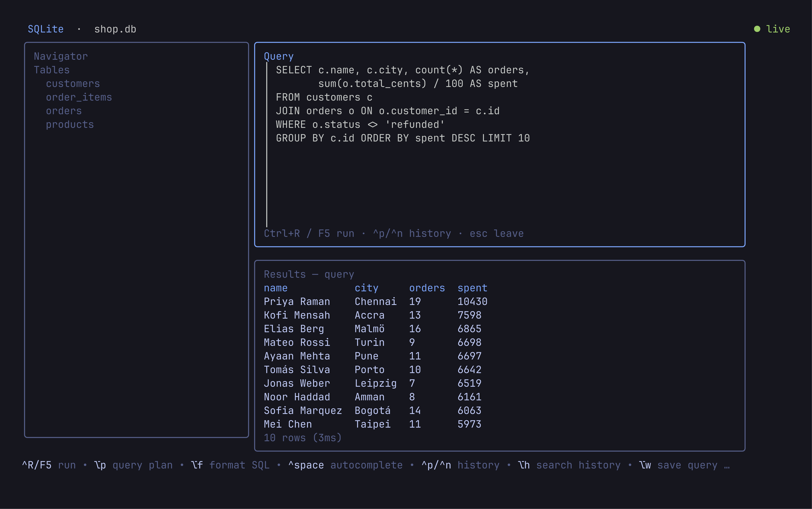Click the orders column header
Screen dimensions: 812x509
(x=427, y=288)
